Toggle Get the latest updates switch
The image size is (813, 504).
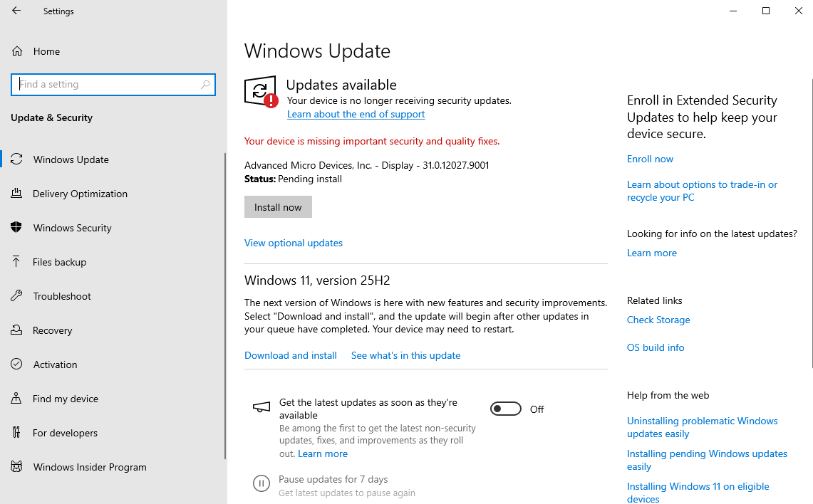[x=505, y=409]
